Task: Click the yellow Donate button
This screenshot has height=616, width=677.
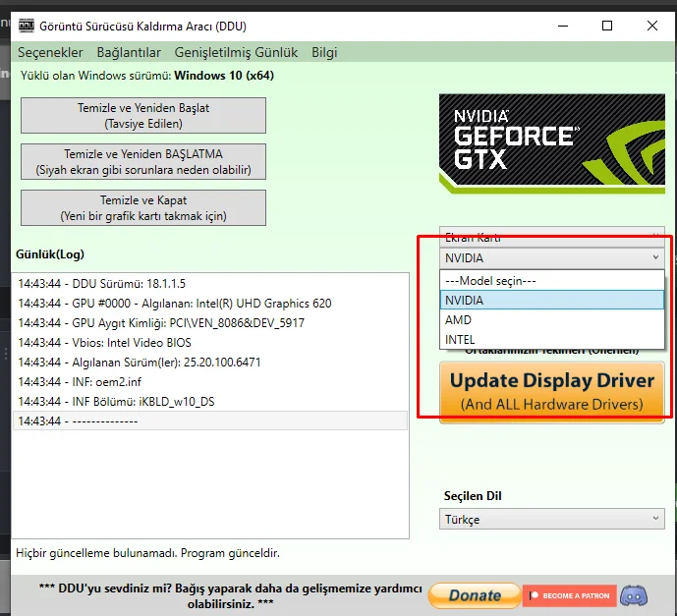Action: [x=475, y=595]
